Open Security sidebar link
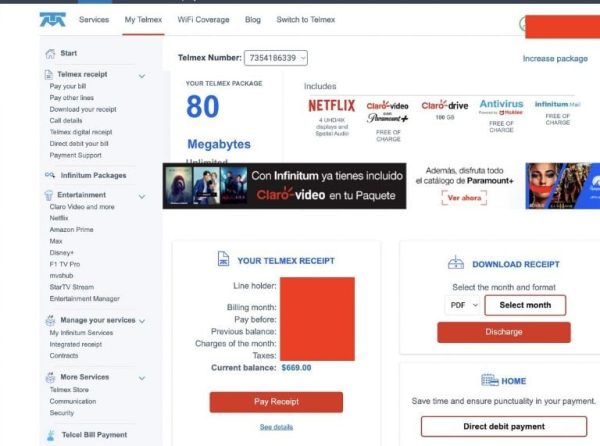 62,413
